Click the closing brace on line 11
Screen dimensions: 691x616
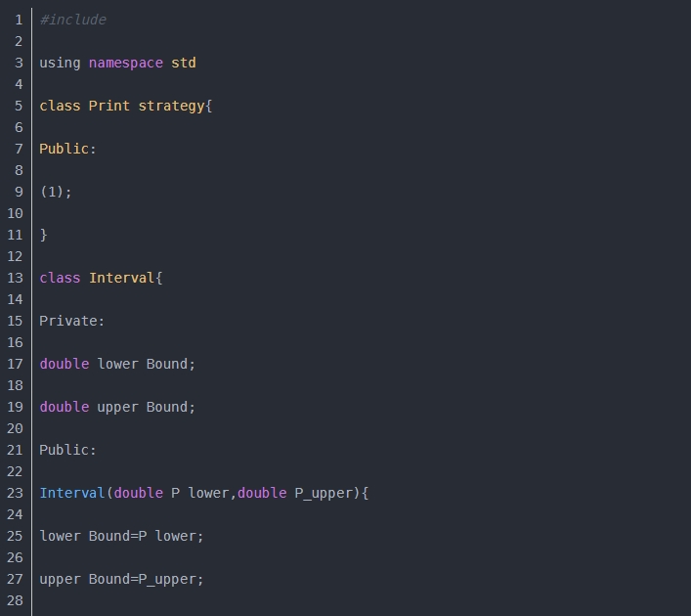[43, 235]
